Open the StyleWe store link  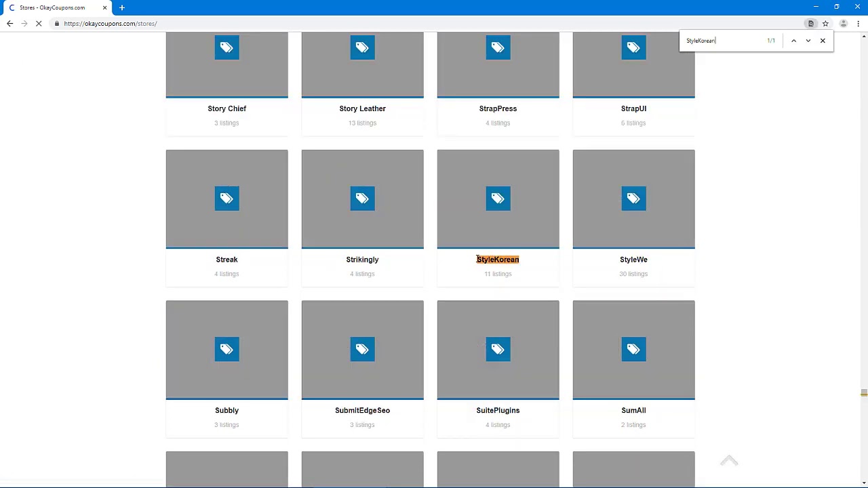point(633,260)
